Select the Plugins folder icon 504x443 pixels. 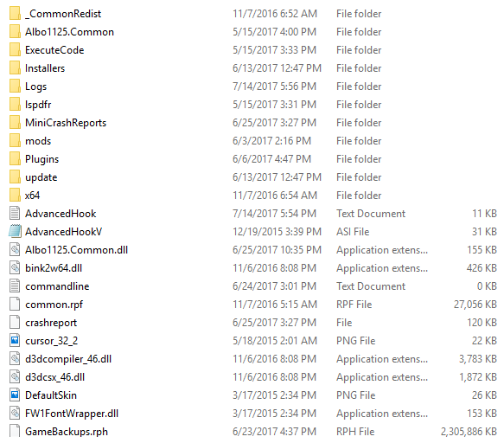pyautogui.click(x=15, y=159)
